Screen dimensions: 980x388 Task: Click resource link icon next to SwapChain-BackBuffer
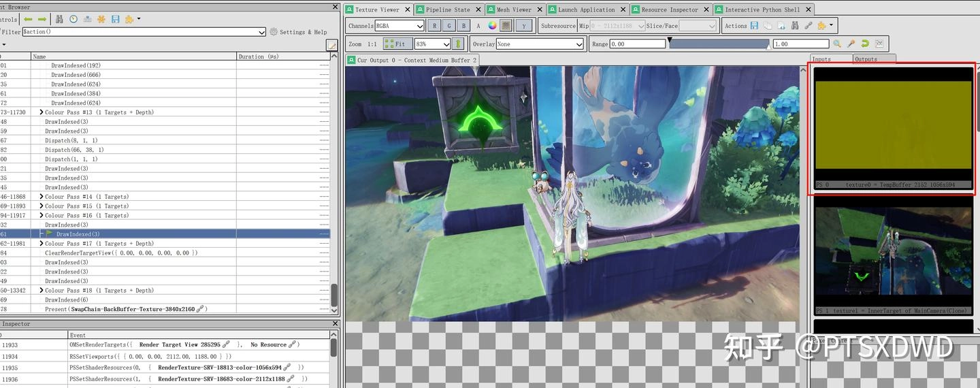coord(201,309)
